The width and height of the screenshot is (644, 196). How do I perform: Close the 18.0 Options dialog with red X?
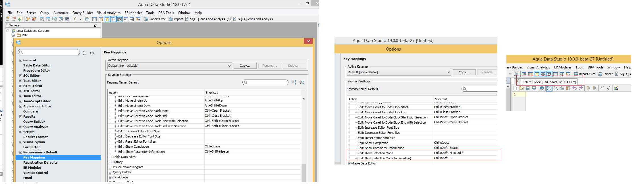click(308, 41)
